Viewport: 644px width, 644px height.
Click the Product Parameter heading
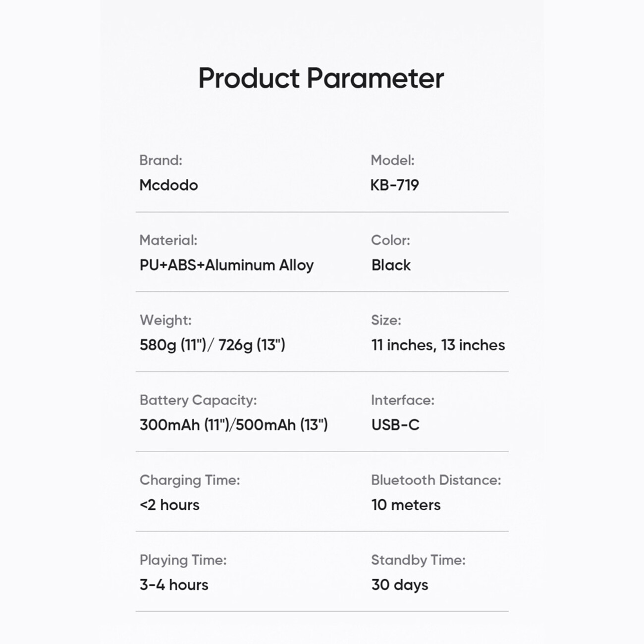[321, 78]
